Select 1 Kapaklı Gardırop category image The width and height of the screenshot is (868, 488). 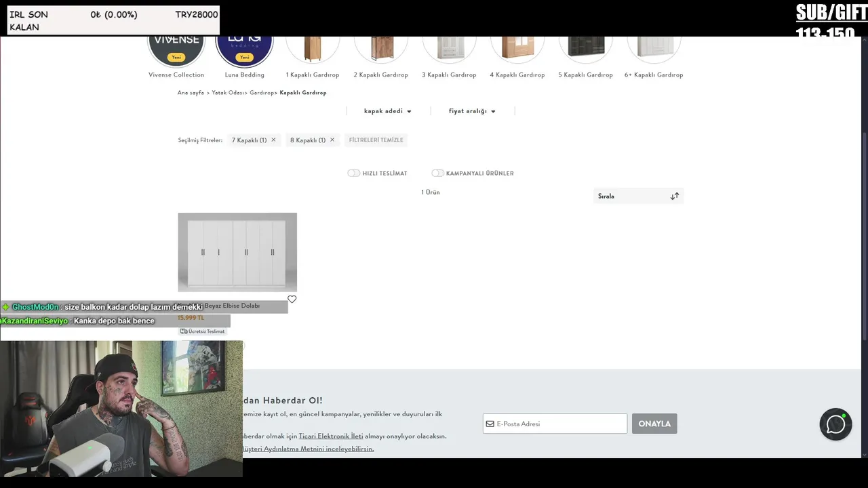pyautogui.click(x=313, y=49)
